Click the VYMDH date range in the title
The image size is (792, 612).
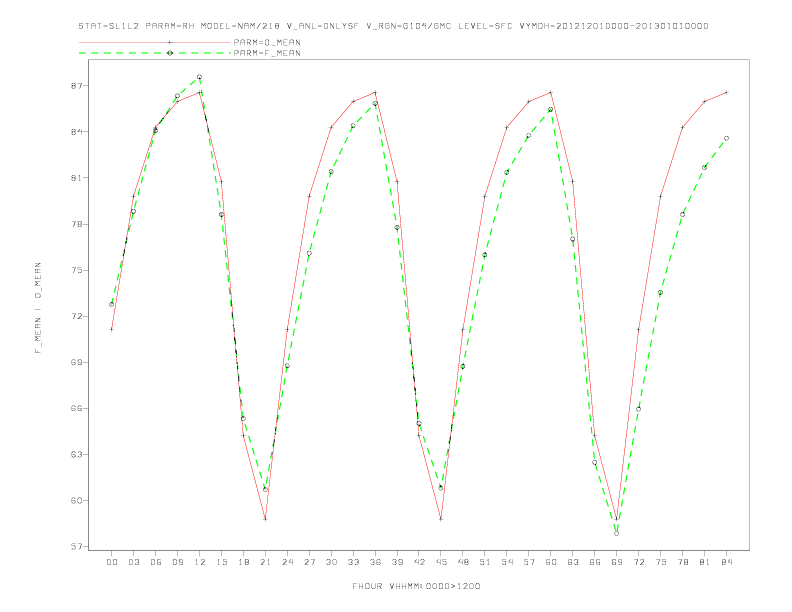coord(614,26)
